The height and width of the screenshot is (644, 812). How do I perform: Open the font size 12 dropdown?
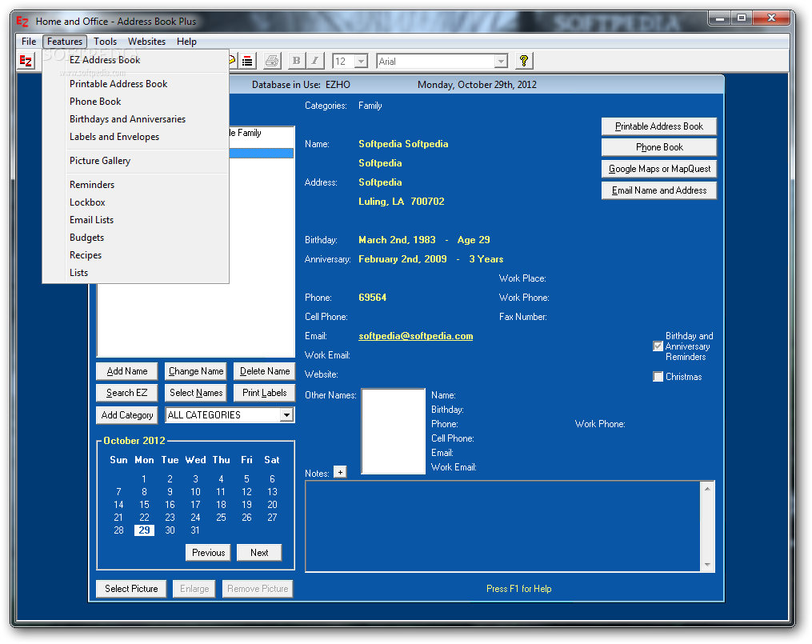pyautogui.click(x=361, y=61)
